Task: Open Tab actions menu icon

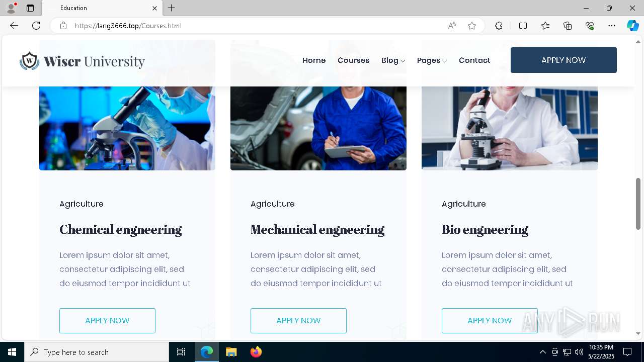Action: (x=30, y=8)
